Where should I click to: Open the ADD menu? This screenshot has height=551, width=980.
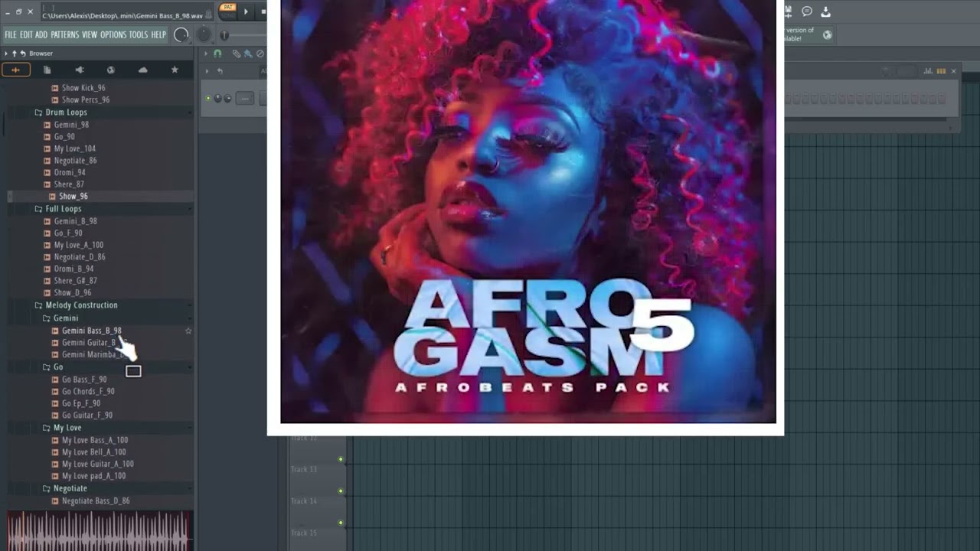[x=41, y=35]
